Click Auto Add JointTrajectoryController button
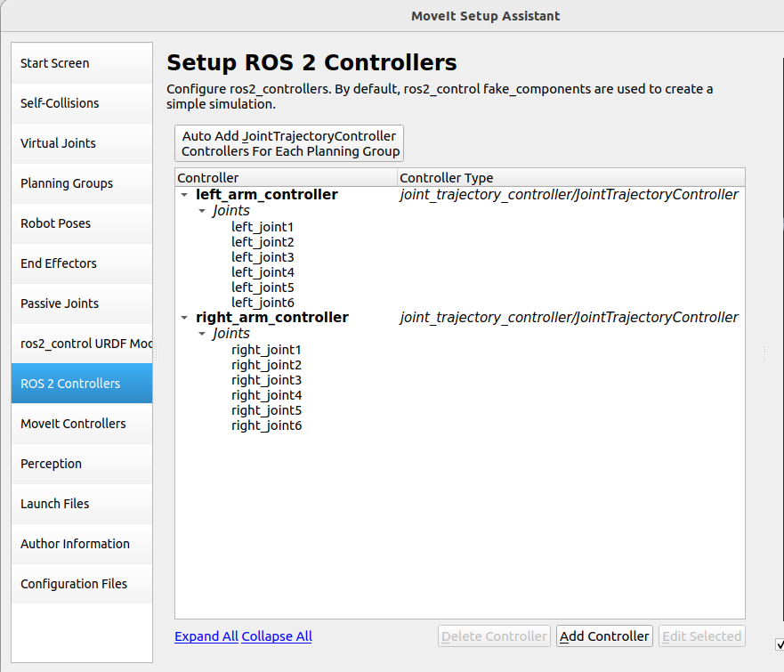This screenshot has width=784, height=672. pyautogui.click(x=289, y=143)
